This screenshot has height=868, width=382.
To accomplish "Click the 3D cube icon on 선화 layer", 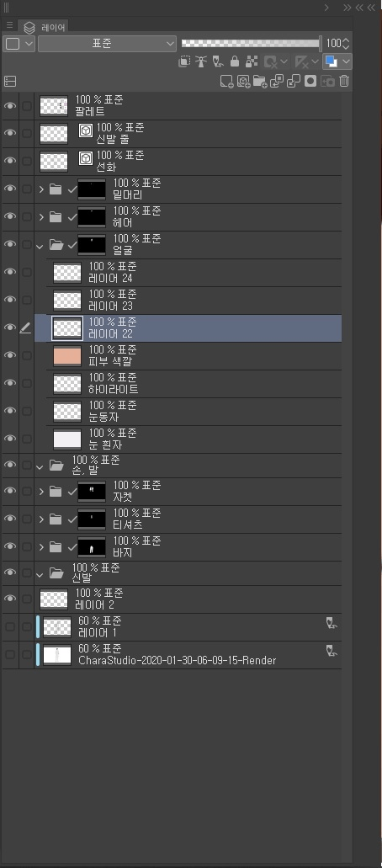I will pyautogui.click(x=86, y=159).
